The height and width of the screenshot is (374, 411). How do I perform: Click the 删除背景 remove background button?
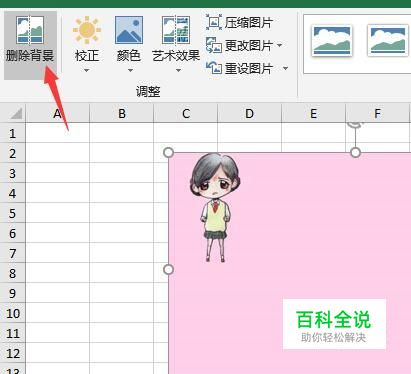coord(30,45)
